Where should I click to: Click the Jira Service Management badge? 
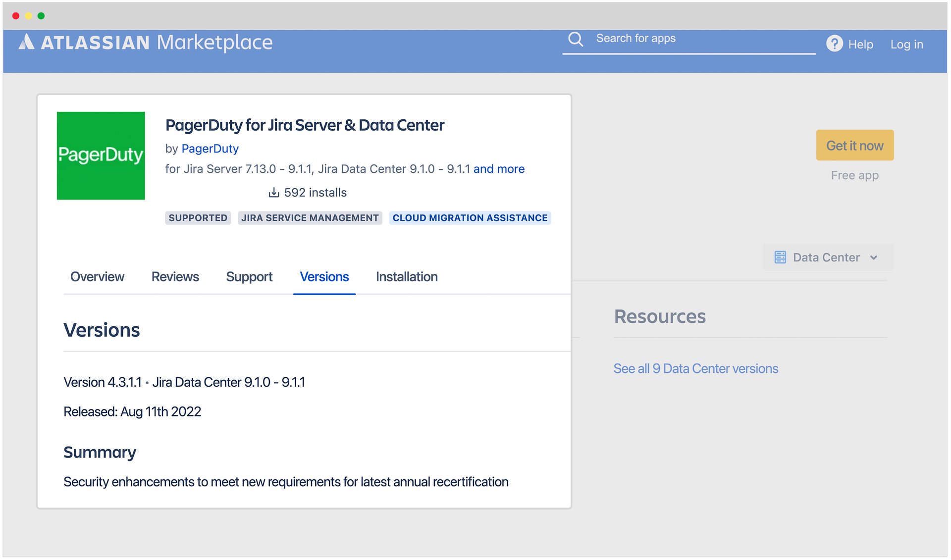click(x=310, y=218)
